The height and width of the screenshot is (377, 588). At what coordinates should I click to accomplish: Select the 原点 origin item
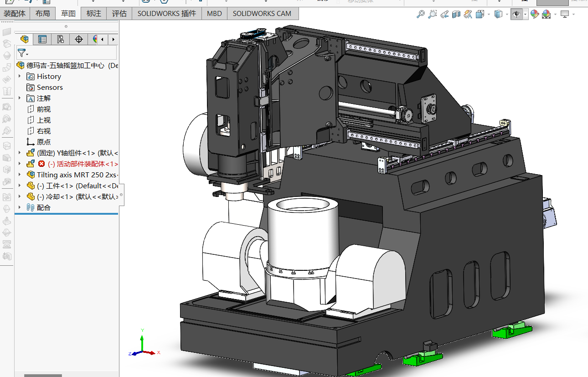pyautogui.click(x=44, y=142)
